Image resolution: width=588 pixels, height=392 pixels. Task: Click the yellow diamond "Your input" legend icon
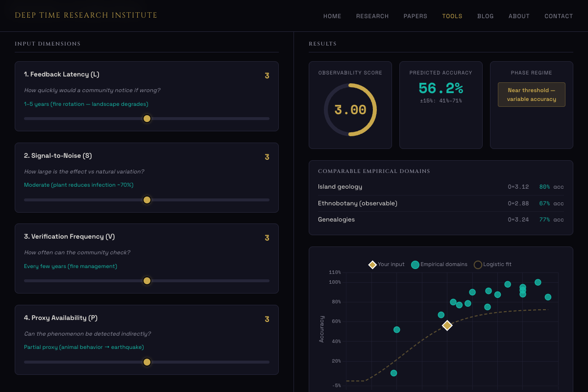[x=372, y=265]
